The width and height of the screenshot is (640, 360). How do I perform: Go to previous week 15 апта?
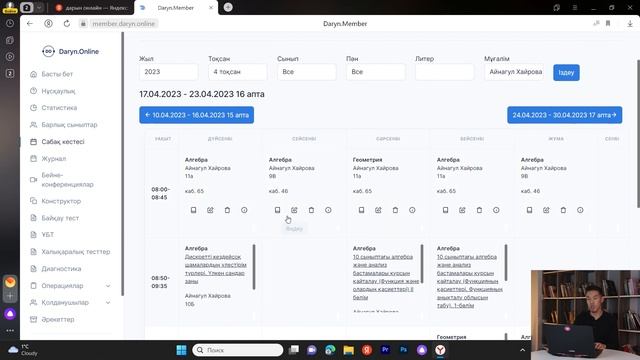click(x=196, y=115)
